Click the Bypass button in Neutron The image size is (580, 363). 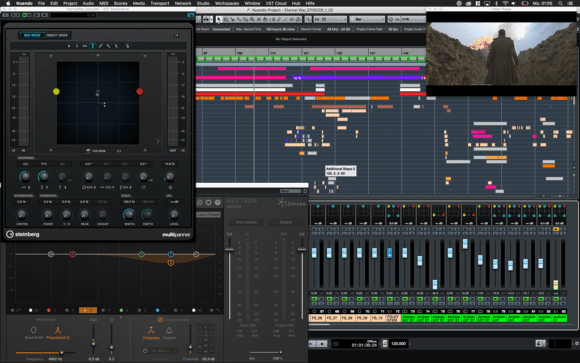point(285,222)
